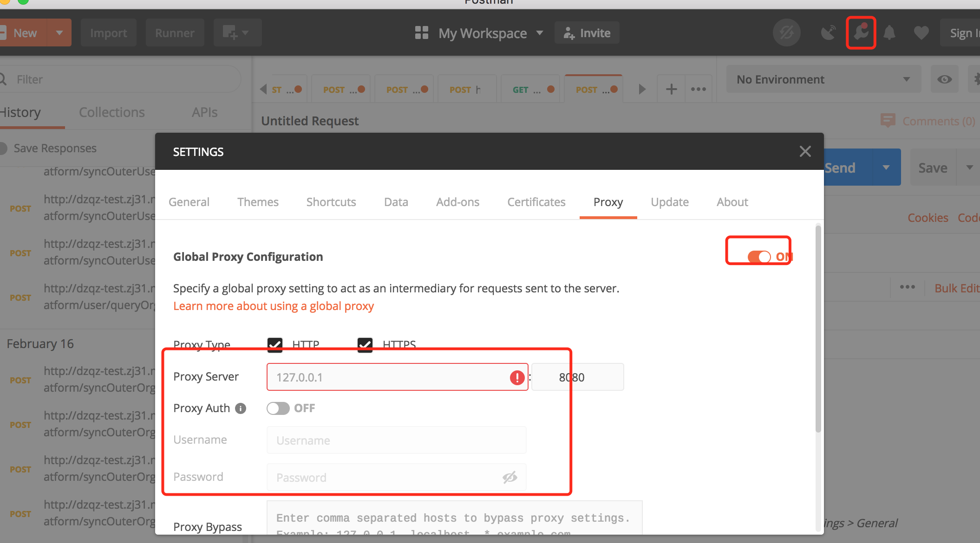
Task: Open Learn more about using a global proxy
Action: pyautogui.click(x=274, y=306)
